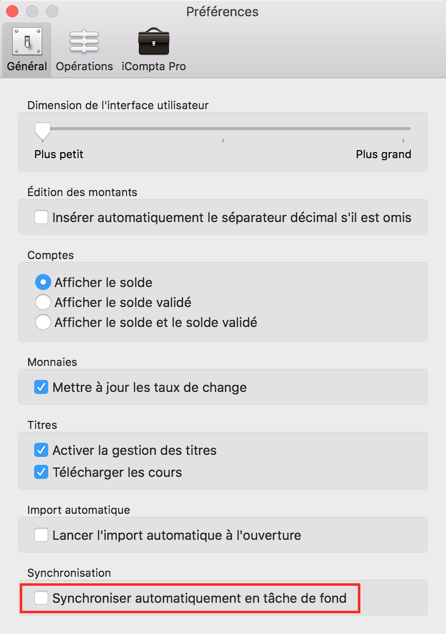Open the Général preferences pane
This screenshot has height=634, width=446.
click(27, 50)
